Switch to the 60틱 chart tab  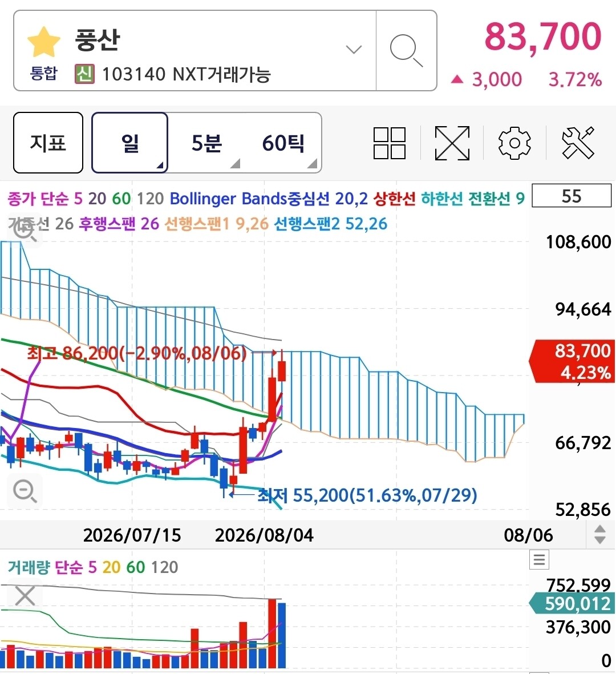pyautogui.click(x=283, y=143)
